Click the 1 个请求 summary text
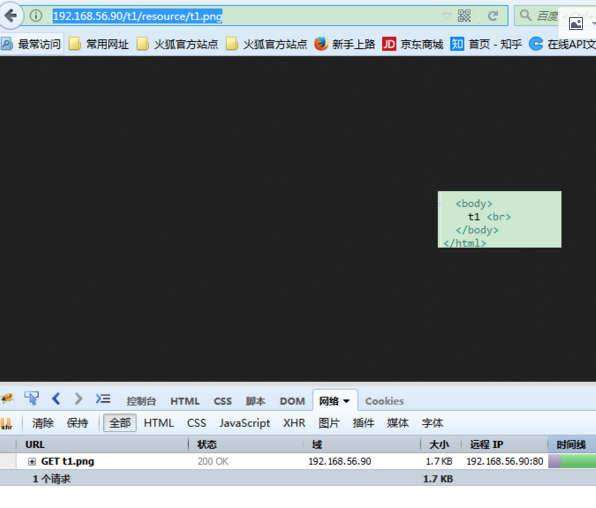The width and height of the screenshot is (596, 508). (x=51, y=479)
